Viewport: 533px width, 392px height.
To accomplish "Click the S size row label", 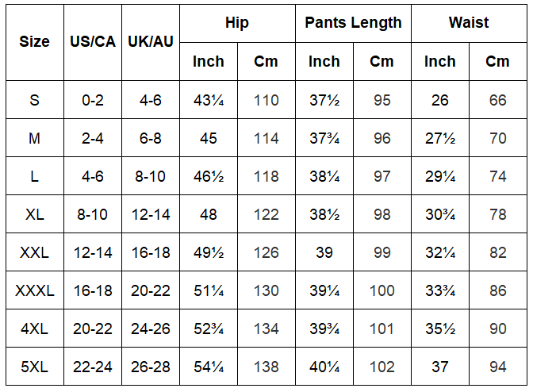I will [x=35, y=100].
